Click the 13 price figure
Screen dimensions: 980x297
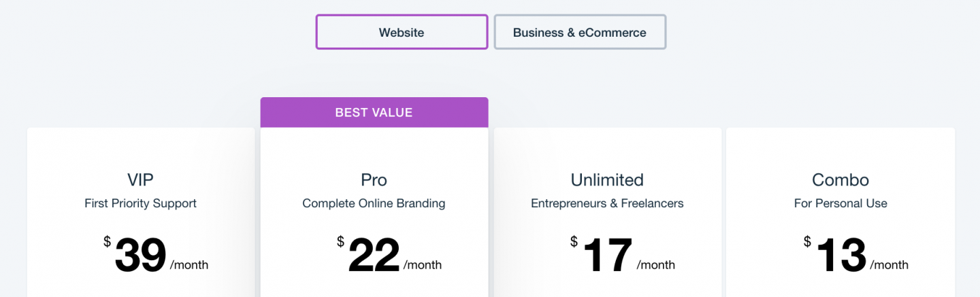point(840,256)
